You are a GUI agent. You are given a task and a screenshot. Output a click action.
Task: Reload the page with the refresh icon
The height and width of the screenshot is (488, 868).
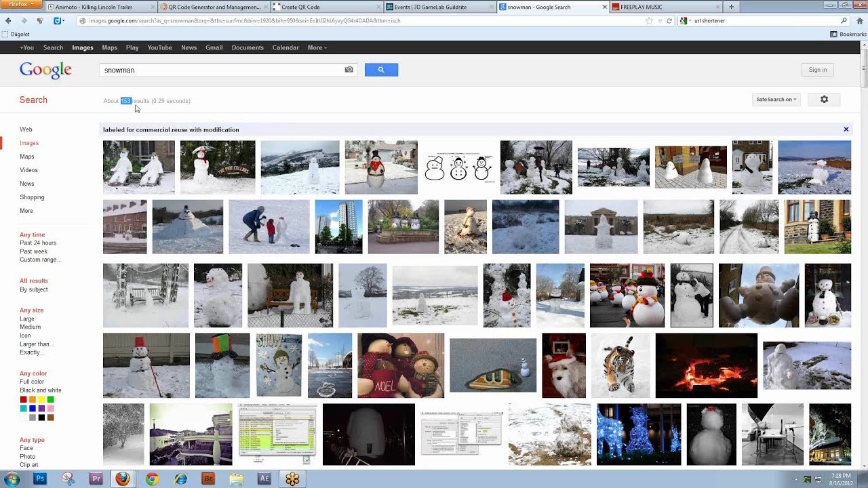tap(669, 21)
